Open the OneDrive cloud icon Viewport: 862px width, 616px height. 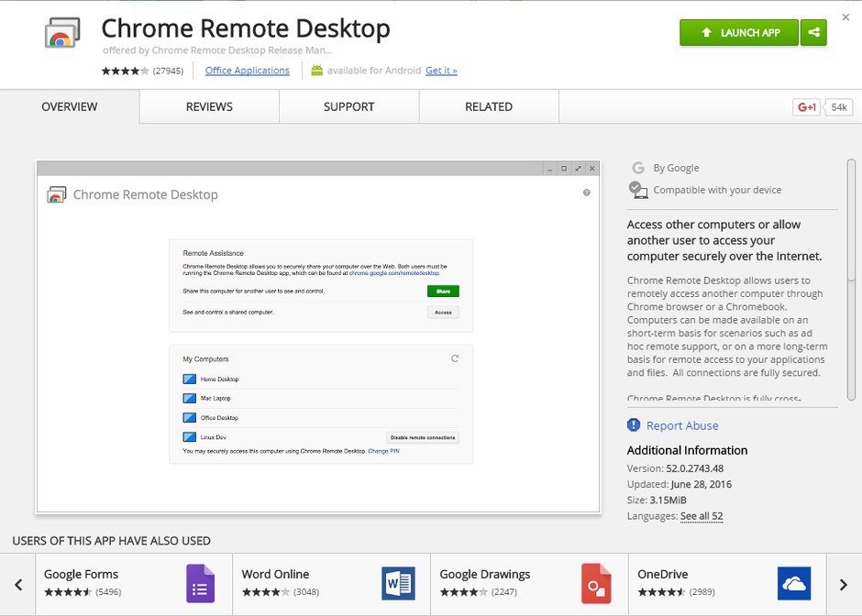coord(793,584)
